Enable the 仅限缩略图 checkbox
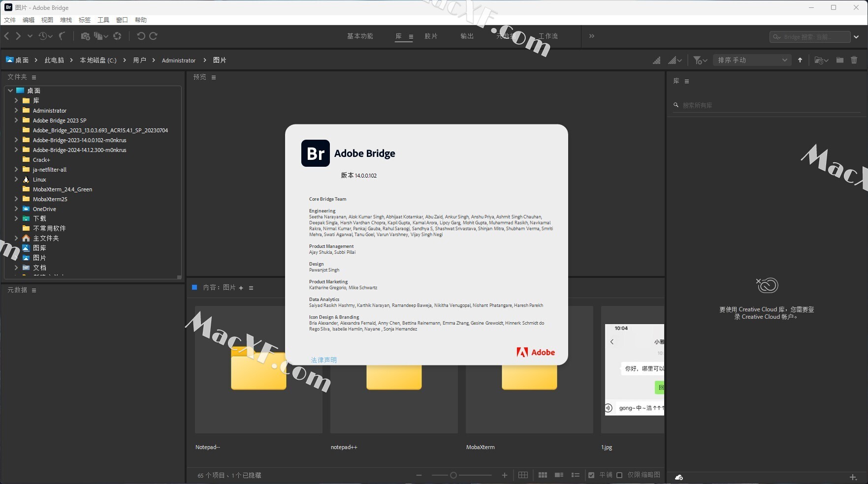The width and height of the screenshot is (868, 484). pyautogui.click(x=619, y=475)
